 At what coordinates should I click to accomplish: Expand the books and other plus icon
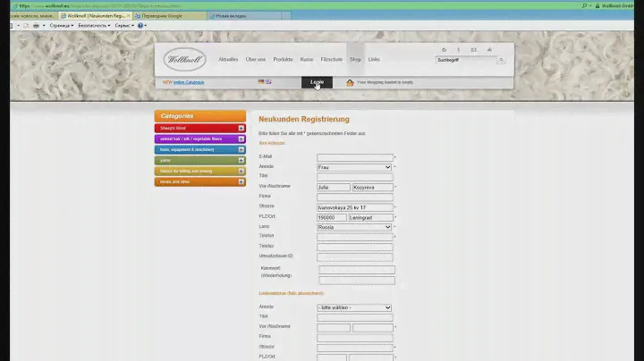pyautogui.click(x=241, y=182)
